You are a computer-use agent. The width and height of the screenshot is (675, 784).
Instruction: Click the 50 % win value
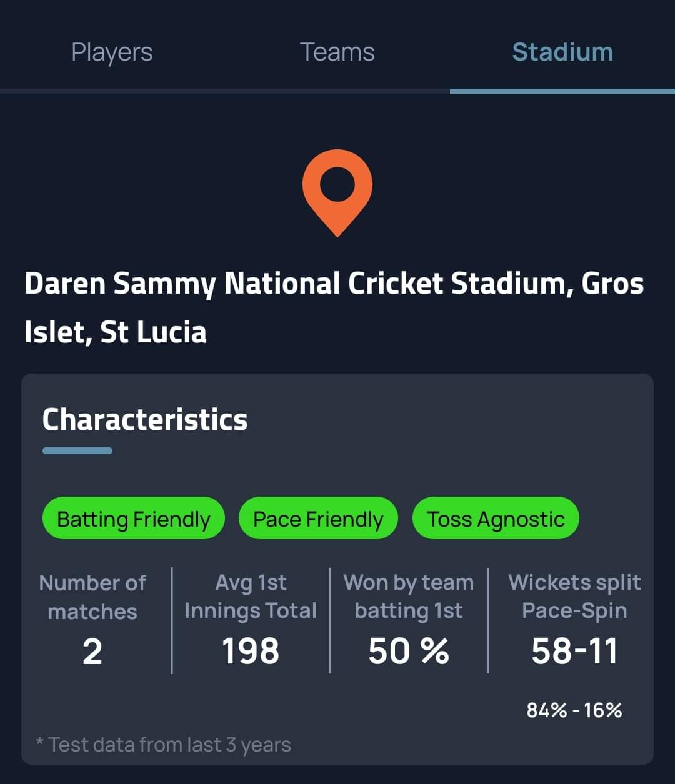click(x=409, y=652)
